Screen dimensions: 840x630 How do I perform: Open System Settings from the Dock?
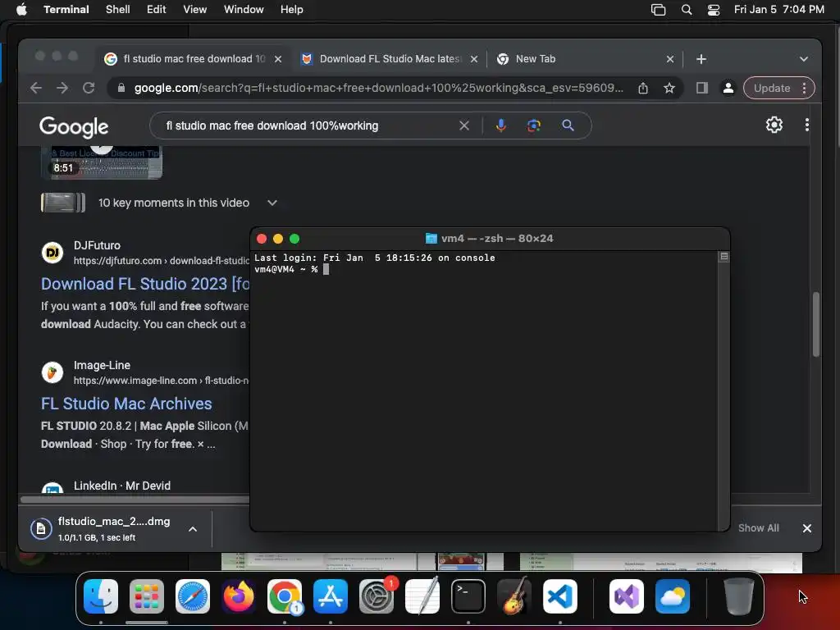(x=377, y=596)
